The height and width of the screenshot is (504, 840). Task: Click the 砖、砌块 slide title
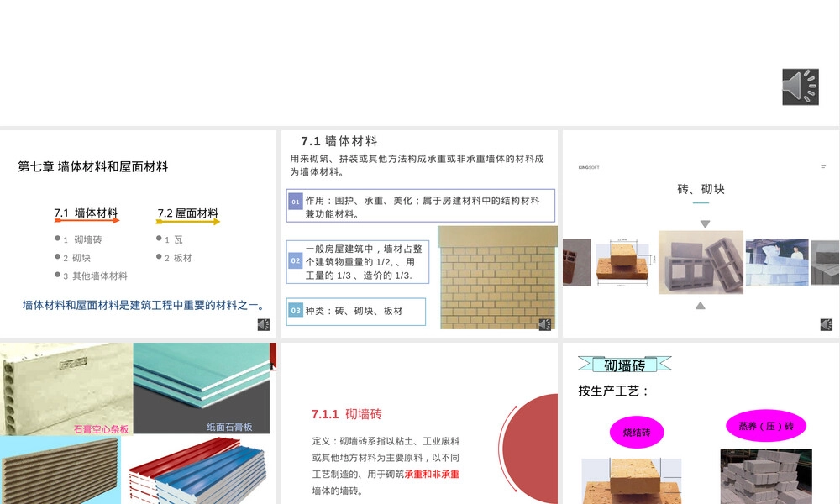[701, 189]
